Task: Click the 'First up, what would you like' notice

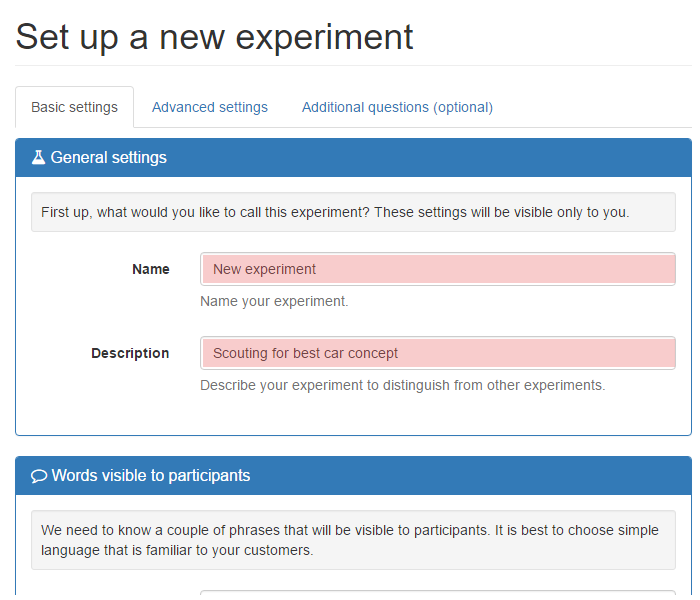Action: click(353, 212)
